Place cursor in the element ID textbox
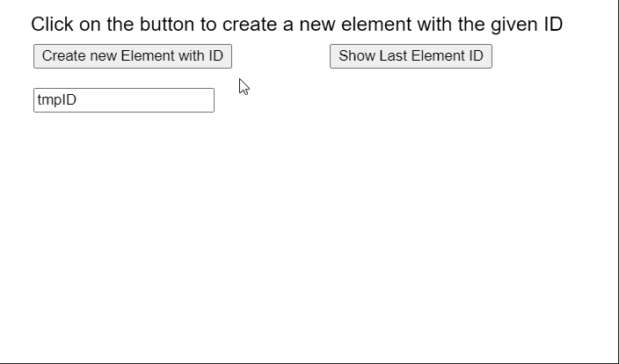 point(124,100)
